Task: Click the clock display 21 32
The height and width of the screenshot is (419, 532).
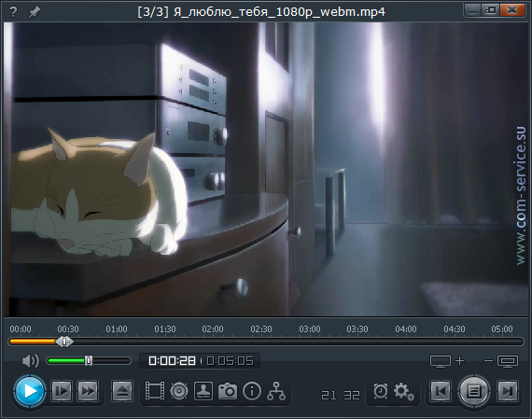Action: pos(341,396)
